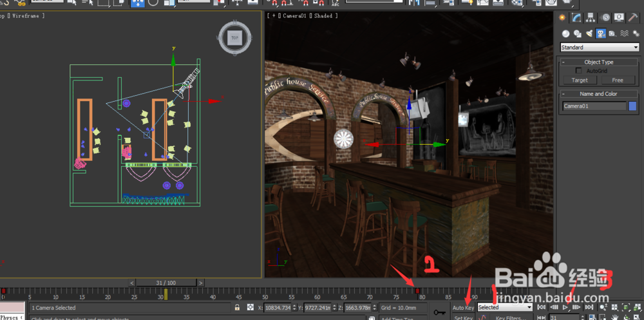Click the '1 Camera Selected' status text
The width and height of the screenshot is (644, 320).
click(x=54, y=308)
